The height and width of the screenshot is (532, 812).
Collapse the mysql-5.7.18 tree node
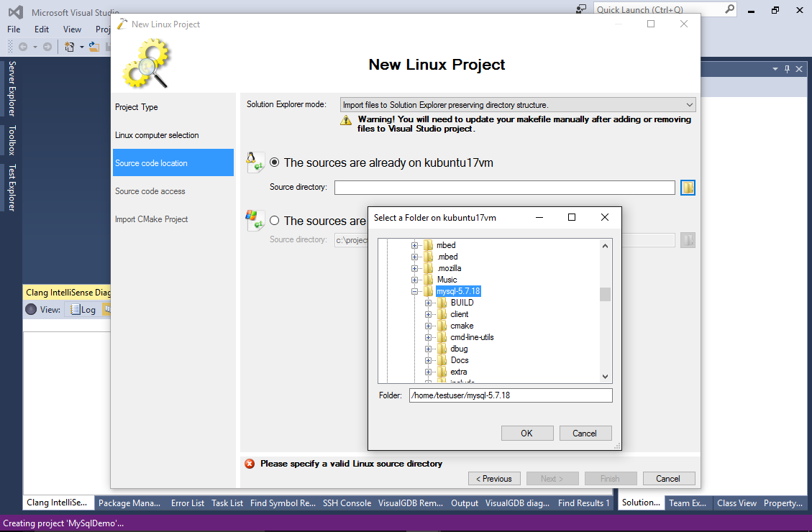(x=414, y=291)
